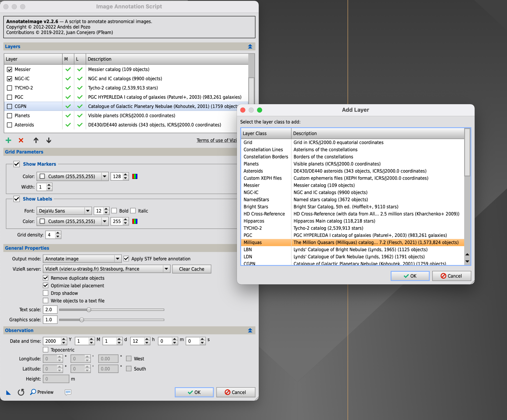Toggle the Show Labels checkbox
Screen dimensions: 507x420
tap(17, 199)
